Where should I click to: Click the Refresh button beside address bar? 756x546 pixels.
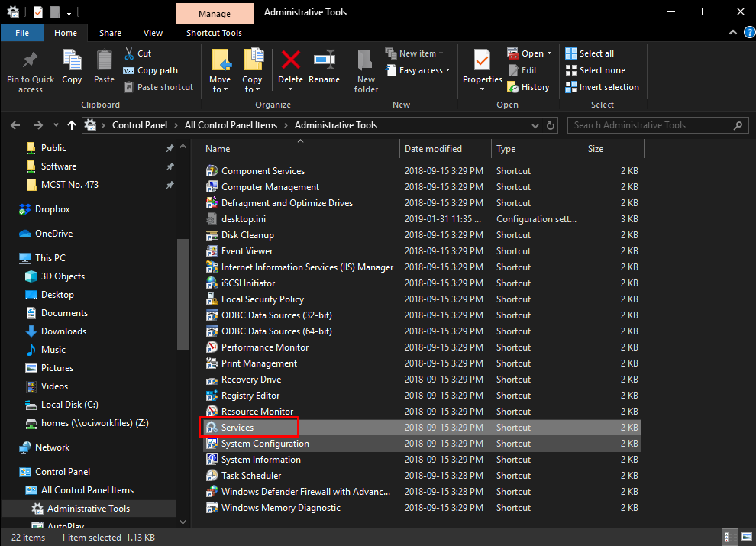(551, 125)
